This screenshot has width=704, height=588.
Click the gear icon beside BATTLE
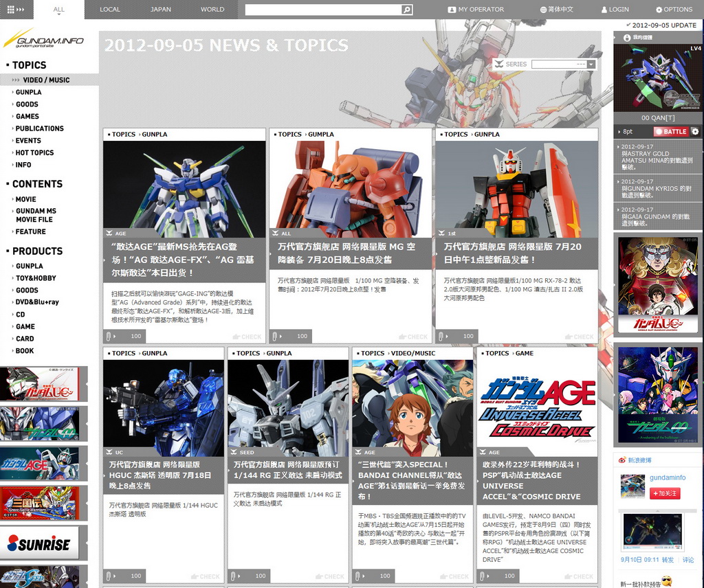[x=695, y=131]
